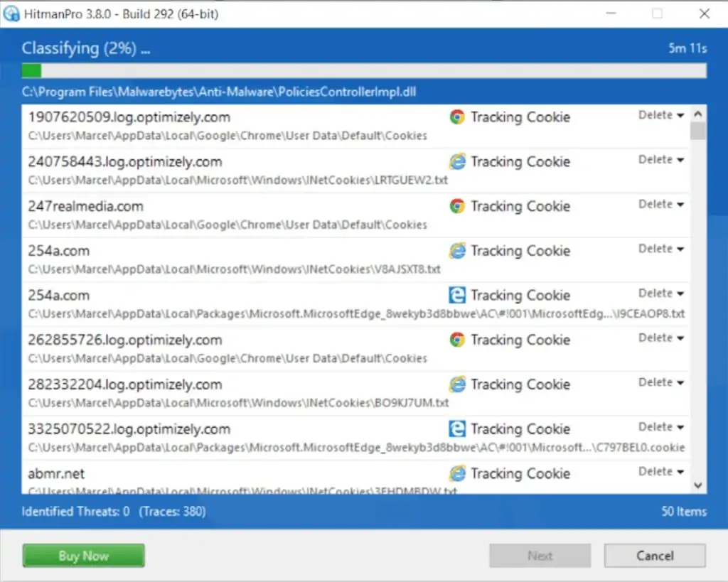Click the Classifying (2%) heading
Viewport: 728px width, 582px height.
(x=86, y=48)
